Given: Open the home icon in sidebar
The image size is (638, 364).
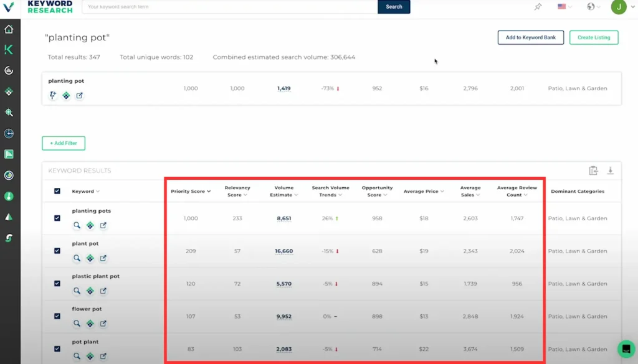Looking at the screenshot, I should (9, 29).
